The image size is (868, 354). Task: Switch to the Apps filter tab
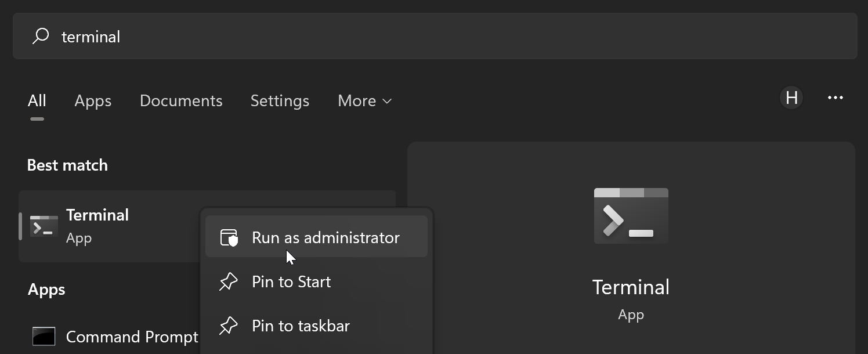(x=93, y=101)
